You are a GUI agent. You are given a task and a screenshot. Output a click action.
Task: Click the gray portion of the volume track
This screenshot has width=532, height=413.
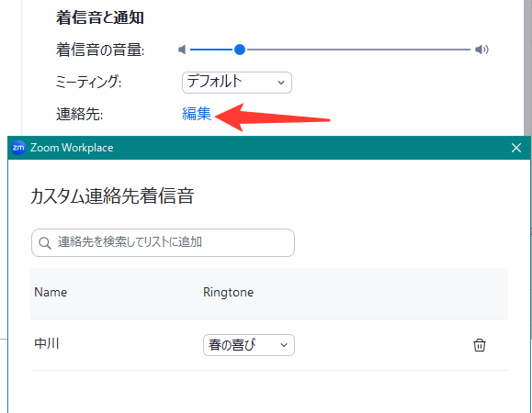pyautogui.click(x=358, y=50)
